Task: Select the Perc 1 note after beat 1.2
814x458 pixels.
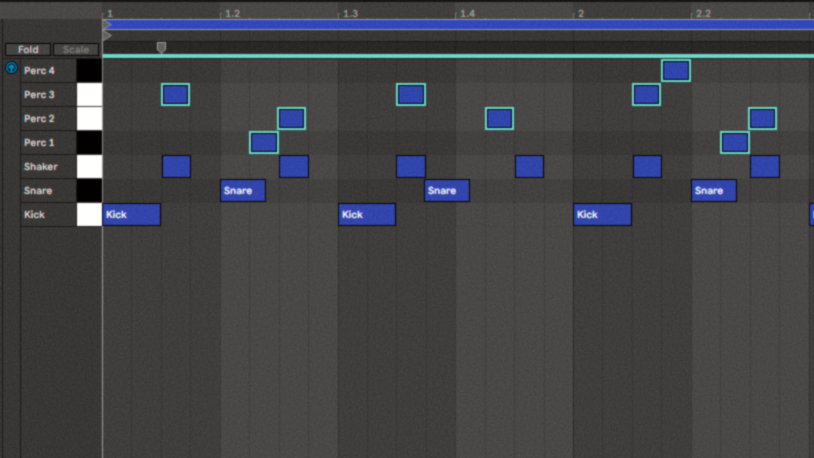Action: coord(264,142)
